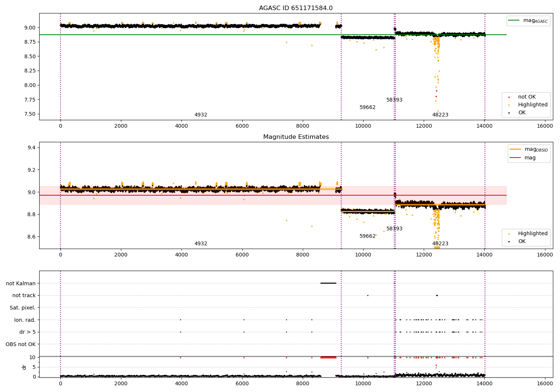Click the '9.4' y-tick in middle plot
The width and height of the screenshot is (560, 392).
[32, 148]
